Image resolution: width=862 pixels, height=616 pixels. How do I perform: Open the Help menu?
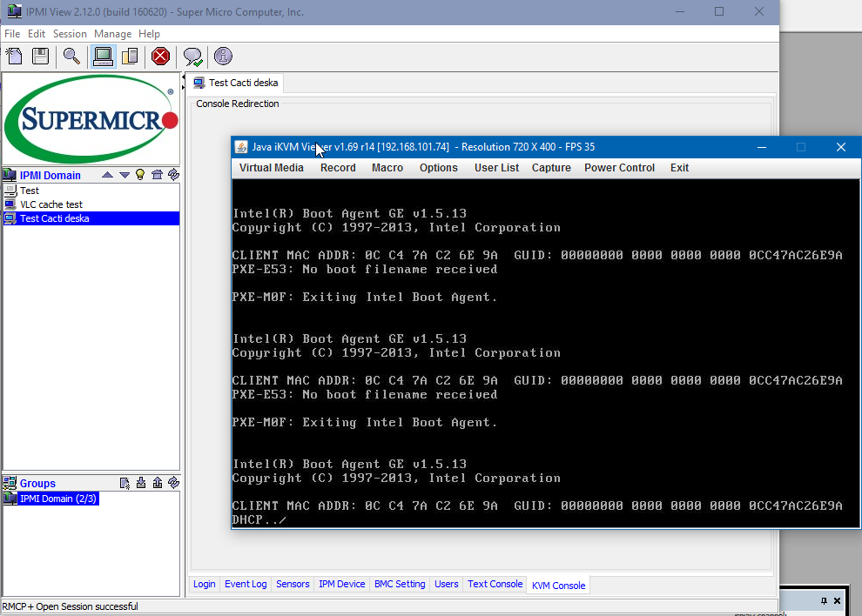(x=149, y=34)
